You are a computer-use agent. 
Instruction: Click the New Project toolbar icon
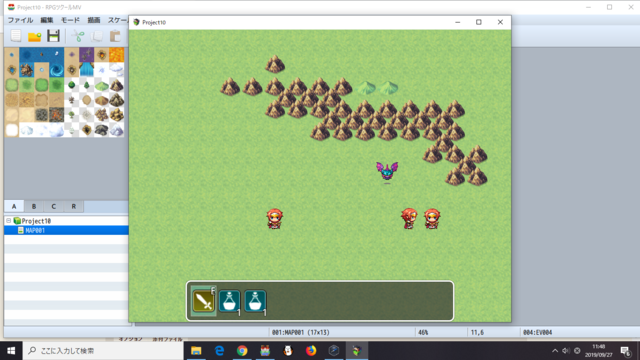(16, 36)
